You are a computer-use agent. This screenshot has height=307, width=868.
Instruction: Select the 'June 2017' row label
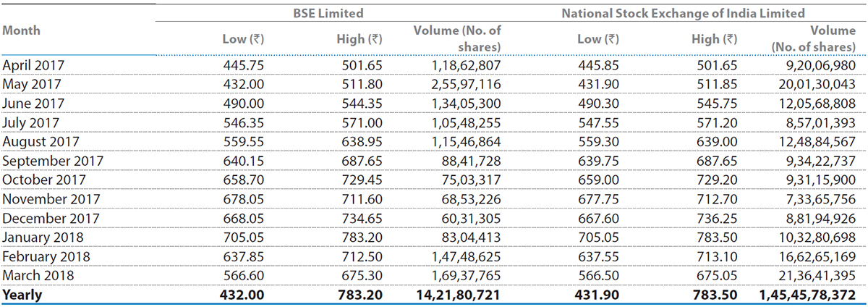point(33,104)
